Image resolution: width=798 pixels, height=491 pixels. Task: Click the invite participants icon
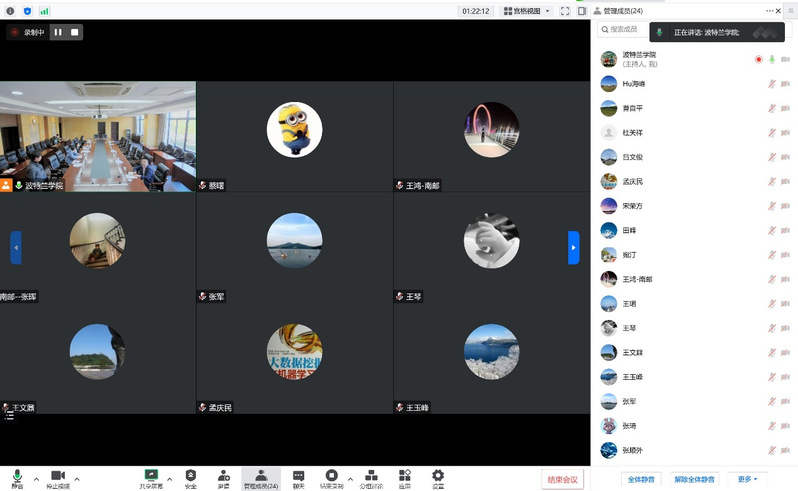click(224, 477)
